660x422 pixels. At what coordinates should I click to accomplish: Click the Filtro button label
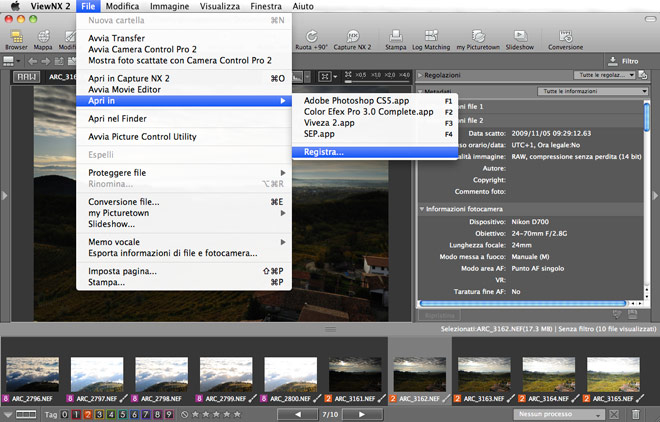[x=630, y=61]
